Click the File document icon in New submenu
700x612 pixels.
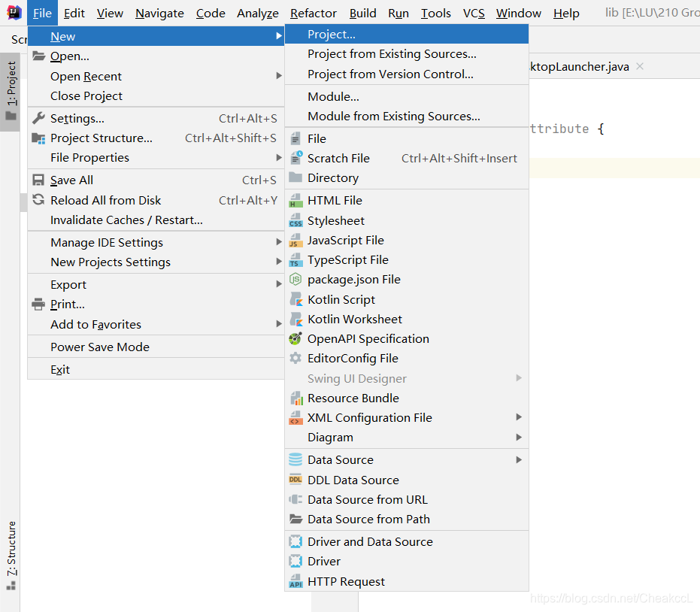click(x=295, y=139)
